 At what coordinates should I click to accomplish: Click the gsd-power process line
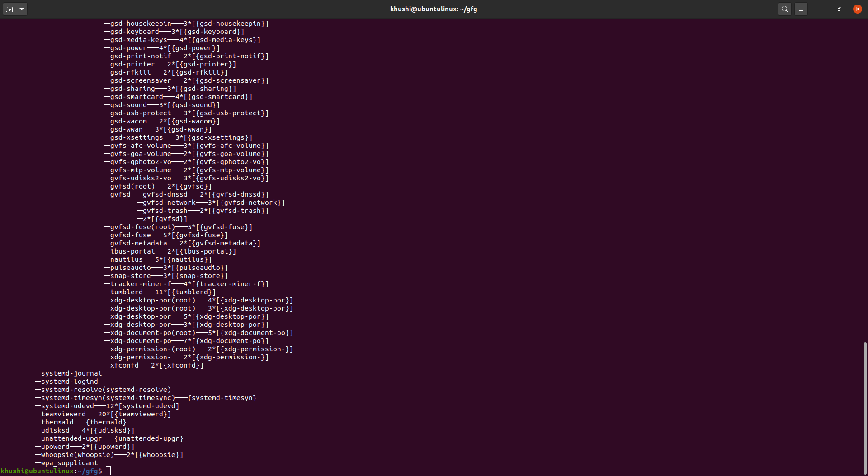point(165,48)
